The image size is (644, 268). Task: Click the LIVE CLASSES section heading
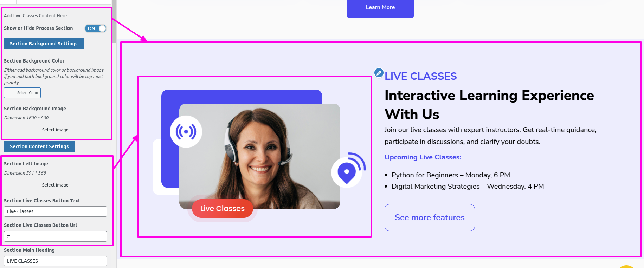point(420,76)
